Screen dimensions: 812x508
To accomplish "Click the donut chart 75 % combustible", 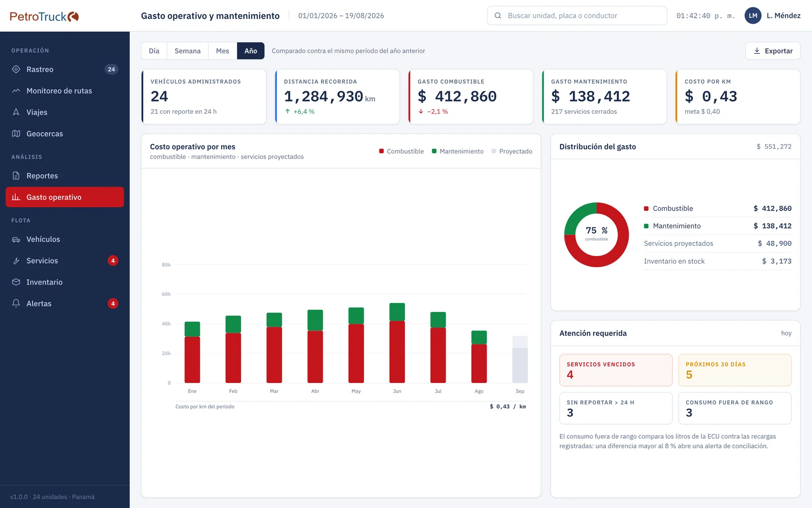I will [597, 235].
